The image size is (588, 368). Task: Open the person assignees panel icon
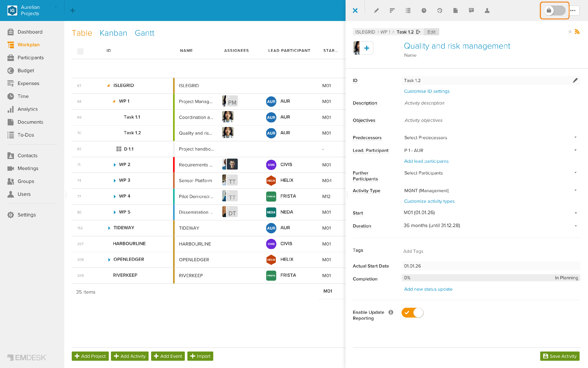[487, 10]
